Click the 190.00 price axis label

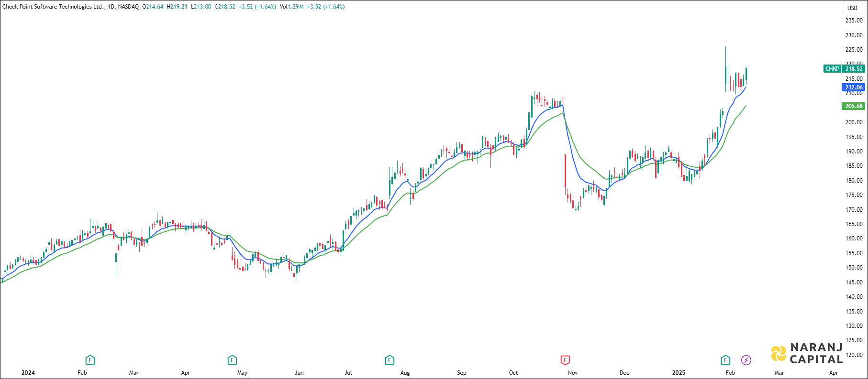854,152
